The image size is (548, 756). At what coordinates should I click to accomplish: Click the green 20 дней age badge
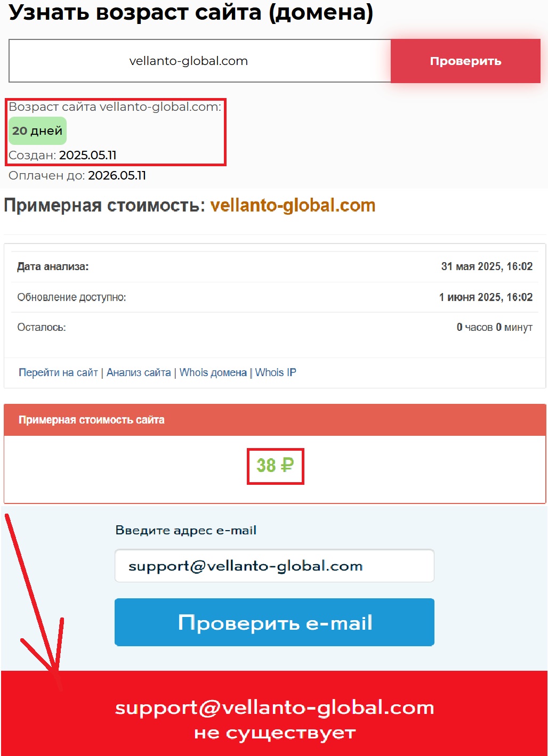[37, 131]
